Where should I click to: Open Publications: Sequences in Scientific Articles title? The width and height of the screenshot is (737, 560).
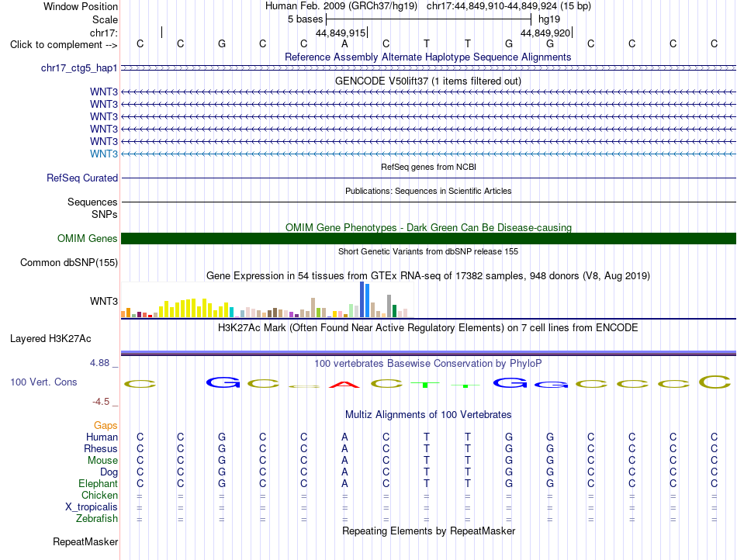pos(428,191)
